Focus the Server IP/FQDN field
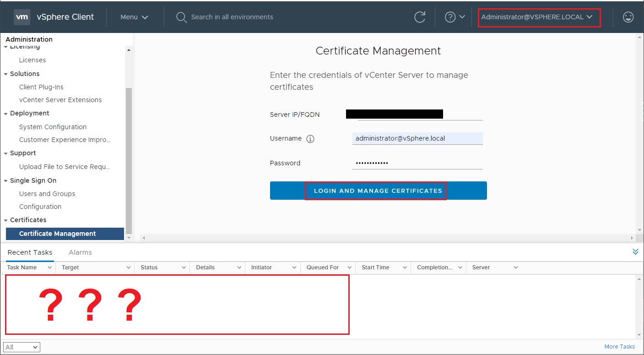Image resolution: width=644 pixels, height=355 pixels. 417,115
